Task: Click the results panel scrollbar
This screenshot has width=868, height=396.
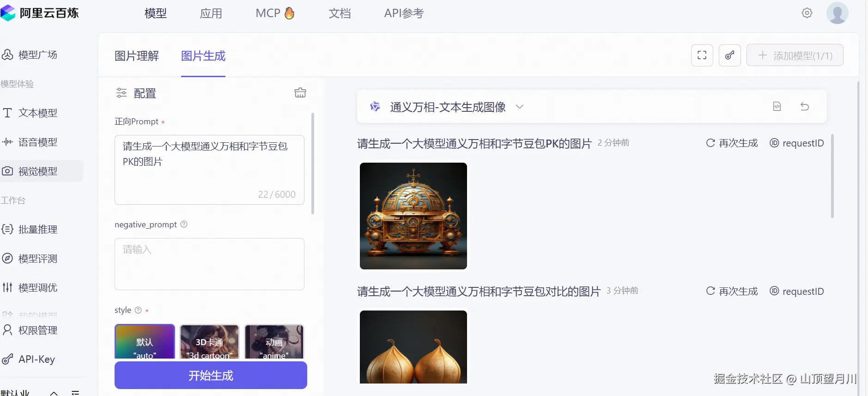Action: tap(832, 176)
